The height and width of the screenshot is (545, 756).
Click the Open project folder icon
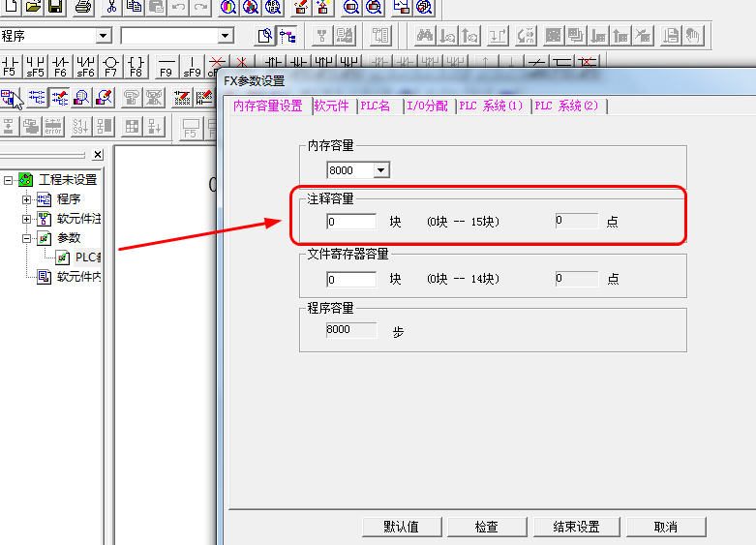click(x=34, y=8)
